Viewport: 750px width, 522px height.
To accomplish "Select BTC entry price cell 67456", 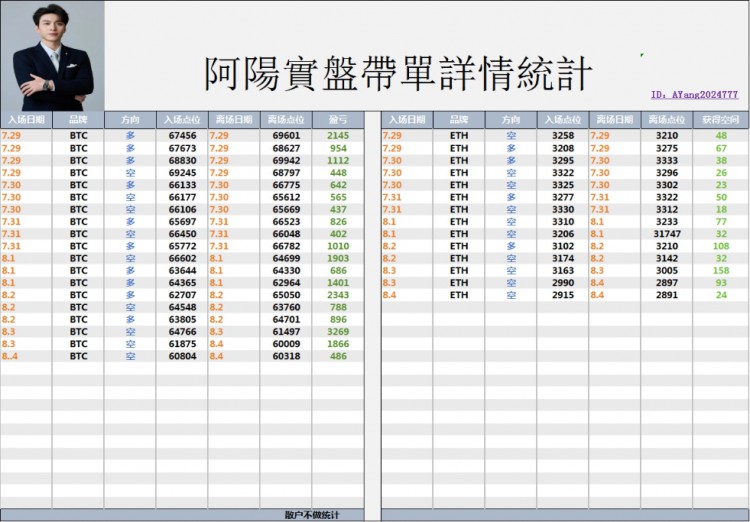I will 182,136.
